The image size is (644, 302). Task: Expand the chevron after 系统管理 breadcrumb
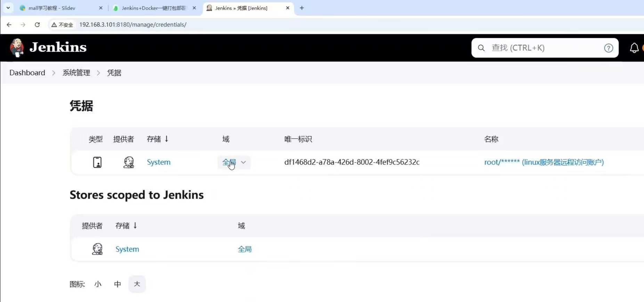[98, 73]
